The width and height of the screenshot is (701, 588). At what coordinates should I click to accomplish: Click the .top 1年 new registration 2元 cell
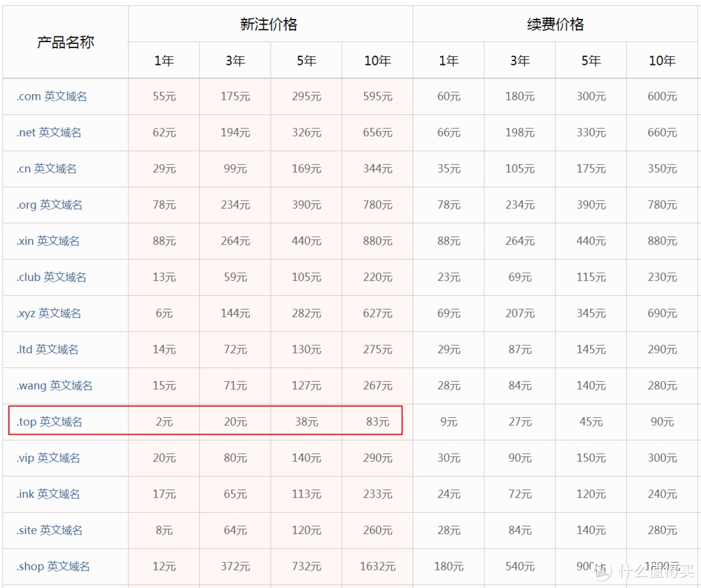click(x=164, y=423)
